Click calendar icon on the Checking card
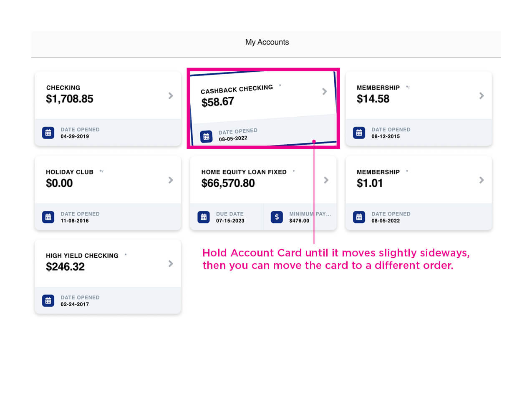532x417 pixels. point(48,133)
